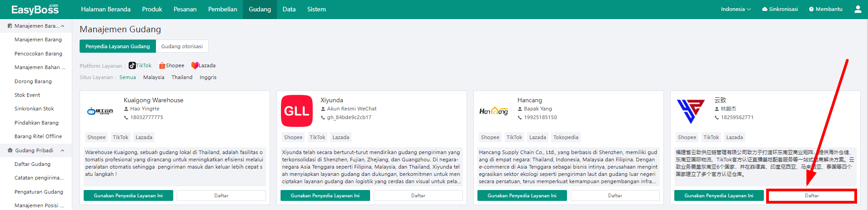Screen dimensions: 868x210
Task: Open Pengaturan Gudang in the sidebar
Action: [x=39, y=192]
